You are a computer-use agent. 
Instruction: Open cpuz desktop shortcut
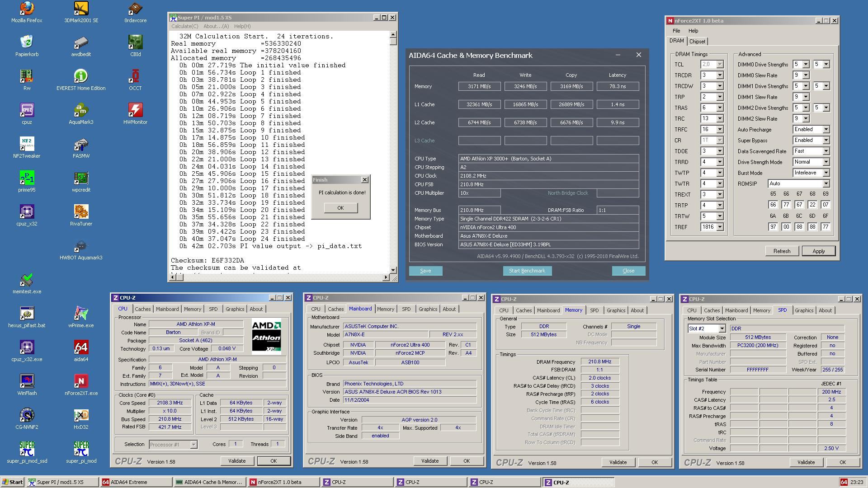click(27, 114)
